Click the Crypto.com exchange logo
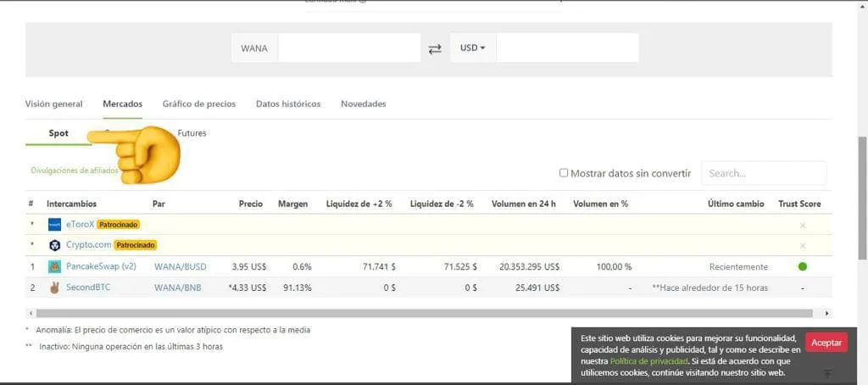This screenshot has width=868, height=385. [54, 245]
